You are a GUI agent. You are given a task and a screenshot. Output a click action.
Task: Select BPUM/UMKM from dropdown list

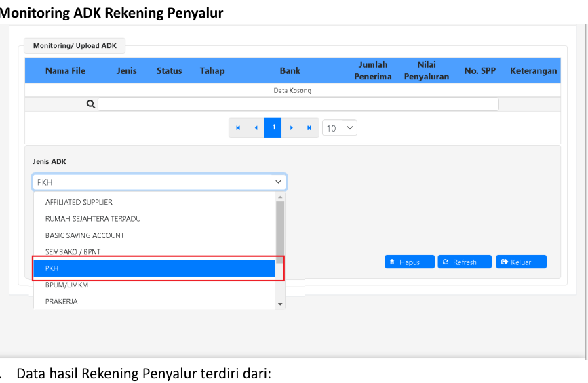pyautogui.click(x=66, y=285)
